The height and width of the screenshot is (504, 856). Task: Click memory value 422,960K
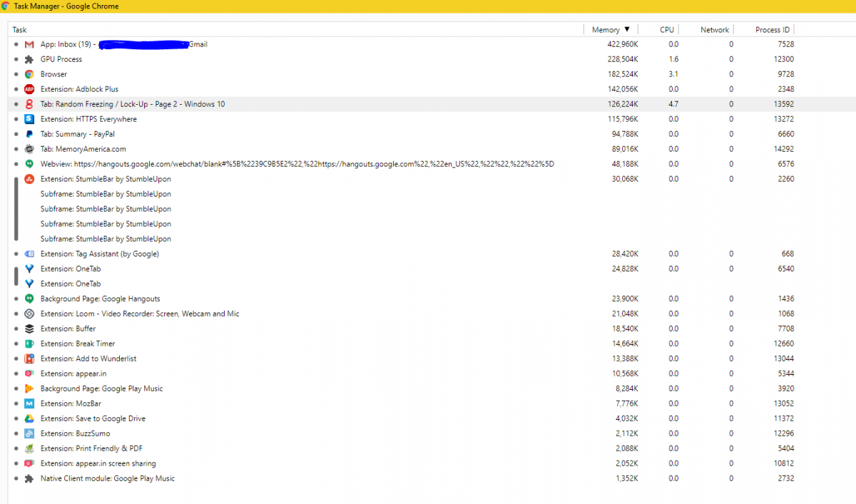point(623,44)
